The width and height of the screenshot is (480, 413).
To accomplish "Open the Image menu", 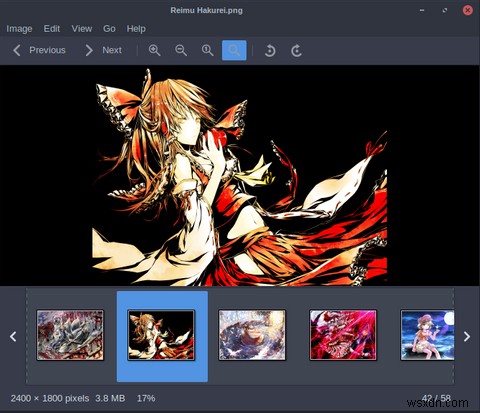I will click(x=19, y=29).
